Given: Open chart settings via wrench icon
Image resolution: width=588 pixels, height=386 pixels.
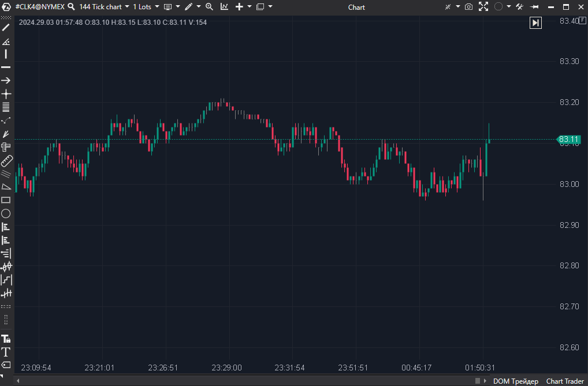Looking at the screenshot, I should (x=519, y=6).
